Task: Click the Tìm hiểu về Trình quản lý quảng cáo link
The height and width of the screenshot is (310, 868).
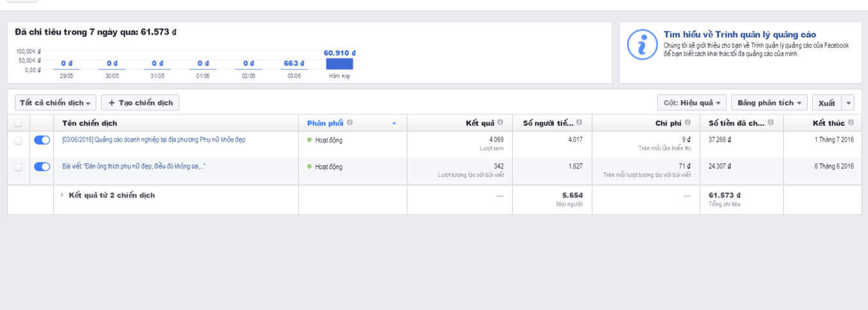Action: (740, 35)
